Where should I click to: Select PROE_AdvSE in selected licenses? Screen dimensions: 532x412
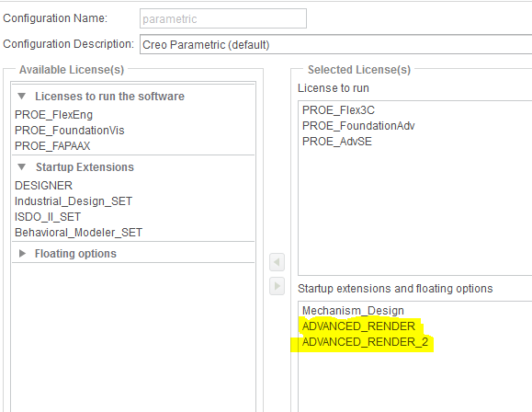coord(337,142)
